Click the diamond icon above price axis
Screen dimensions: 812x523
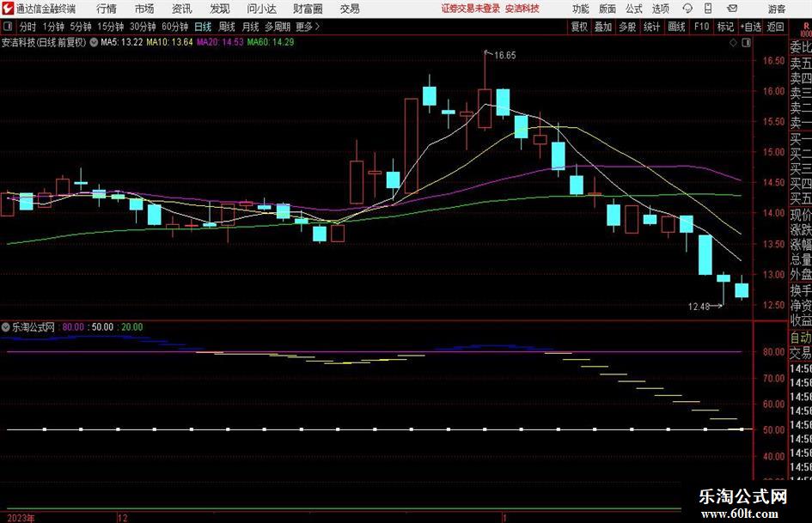pos(733,42)
